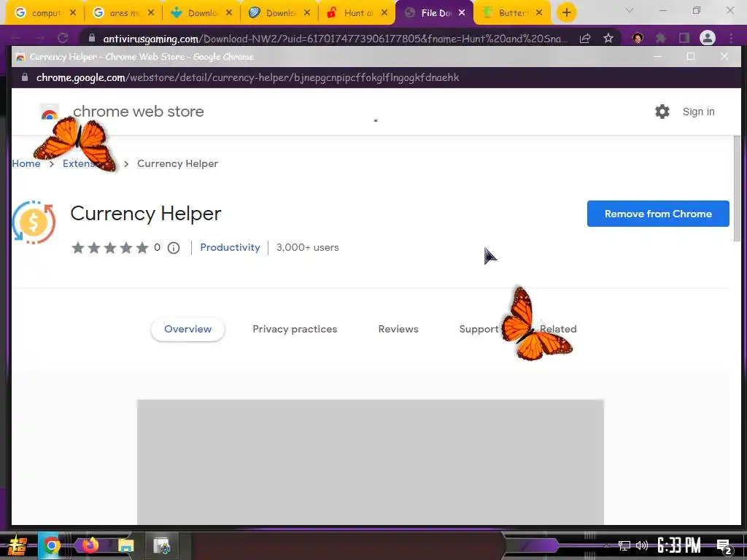Switch to the Reviews tab
This screenshot has height=560, width=747.
coord(398,329)
